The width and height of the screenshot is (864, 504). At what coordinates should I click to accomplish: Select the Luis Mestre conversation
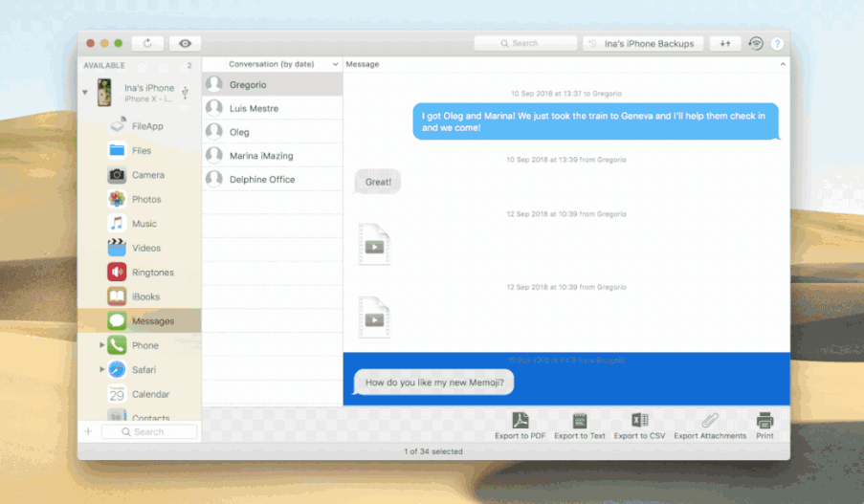coord(254,108)
